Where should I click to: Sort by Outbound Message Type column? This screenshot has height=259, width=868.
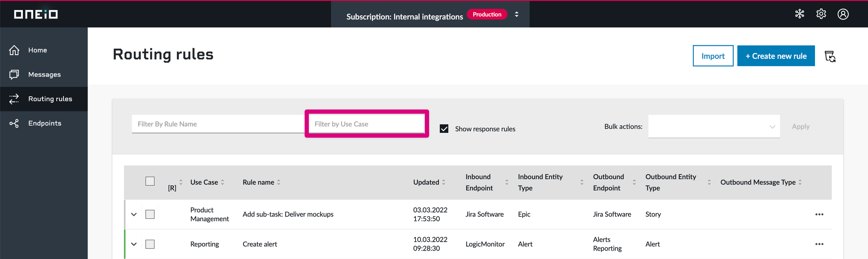tap(800, 182)
